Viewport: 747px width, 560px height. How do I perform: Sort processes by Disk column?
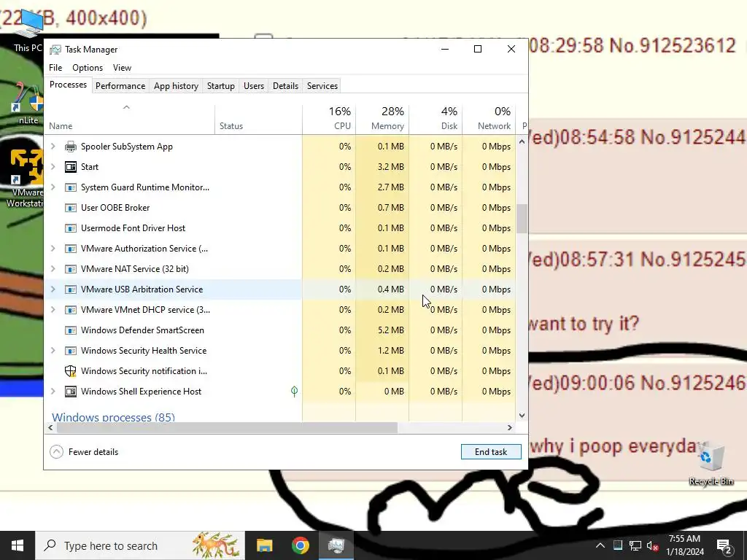coord(436,118)
